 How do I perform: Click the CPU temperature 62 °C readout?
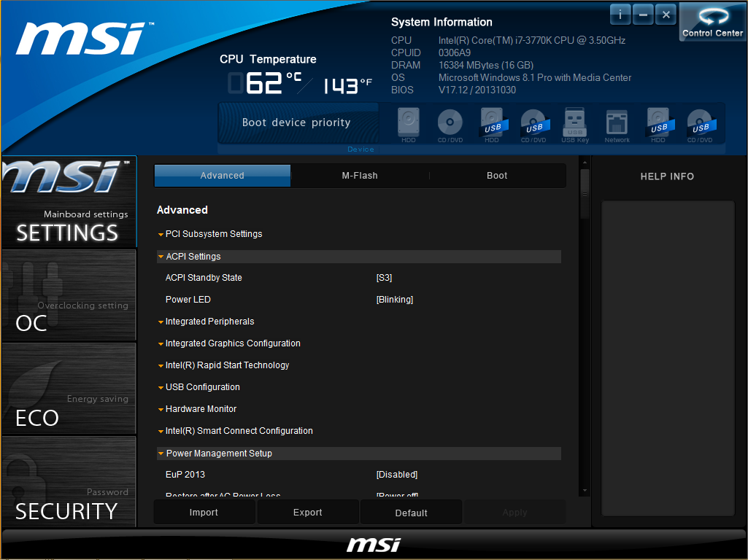(x=265, y=83)
